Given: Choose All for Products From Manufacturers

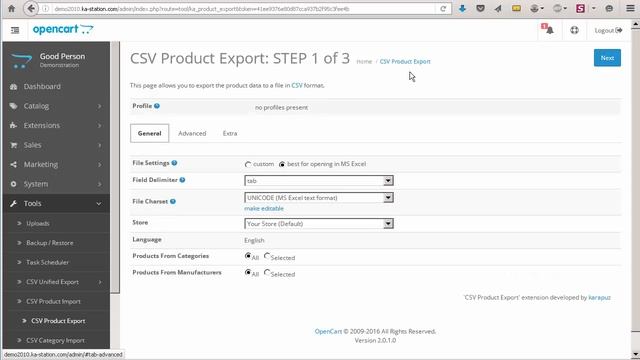Looking at the screenshot, I should point(248,272).
